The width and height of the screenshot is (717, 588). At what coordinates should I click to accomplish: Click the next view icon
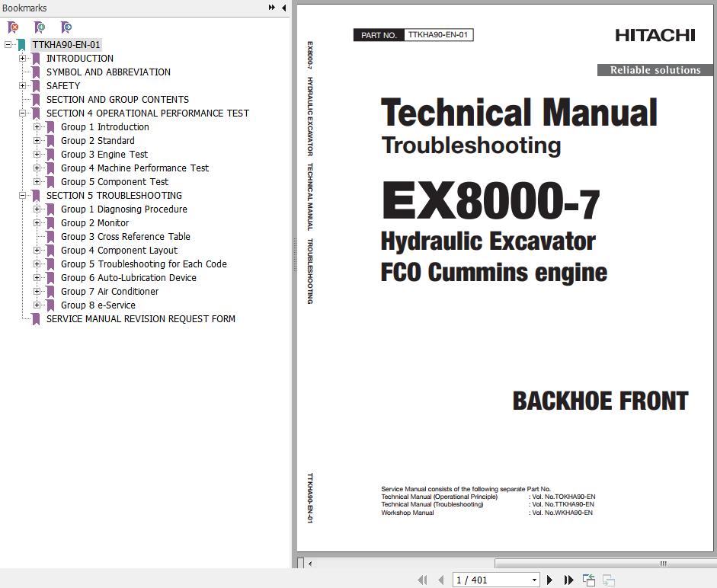609,580
